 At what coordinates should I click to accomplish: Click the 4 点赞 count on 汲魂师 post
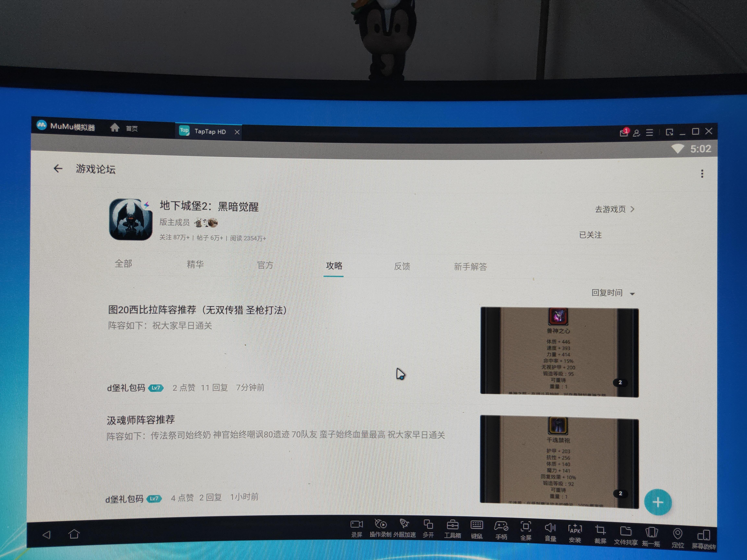pos(182,498)
